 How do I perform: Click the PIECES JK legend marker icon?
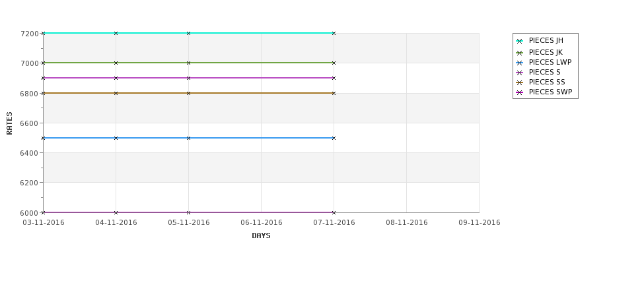pyautogui.click(x=520, y=53)
